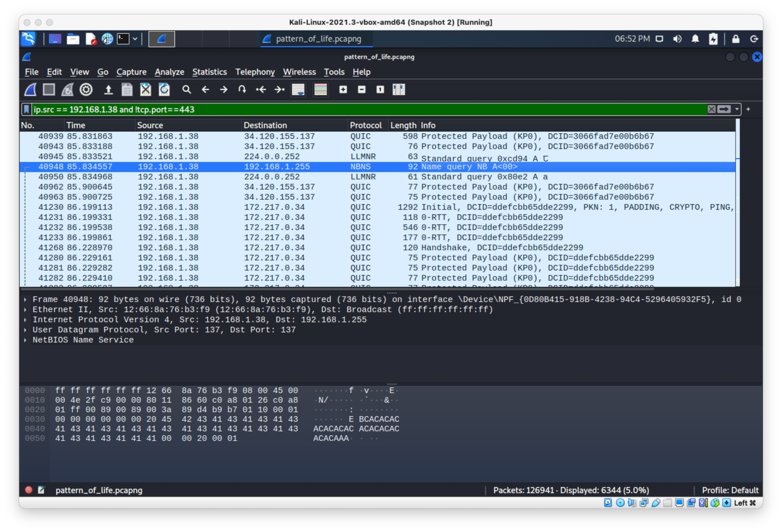Sort packets by Length column
The width and height of the screenshot is (782, 532).
tap(403, 125)
